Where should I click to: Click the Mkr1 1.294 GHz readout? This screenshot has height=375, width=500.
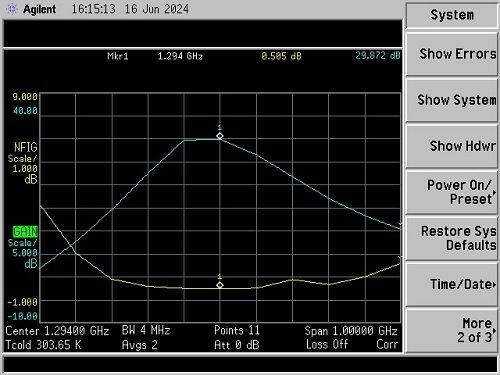(155, 56)
